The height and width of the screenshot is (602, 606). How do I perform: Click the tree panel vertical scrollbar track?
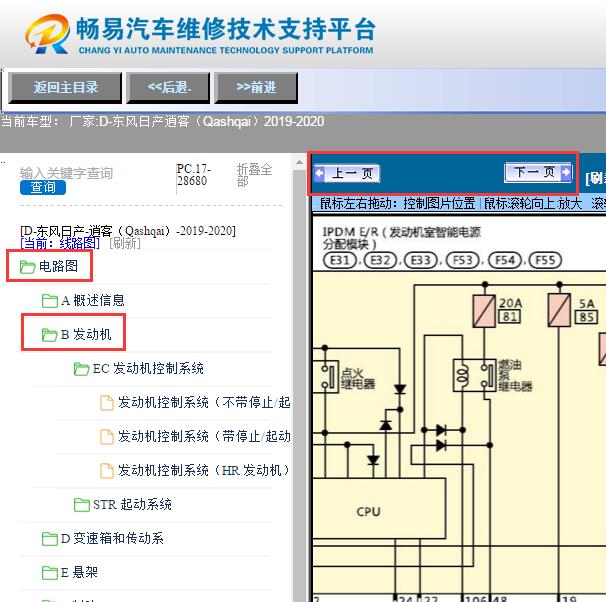click(299, 386)
